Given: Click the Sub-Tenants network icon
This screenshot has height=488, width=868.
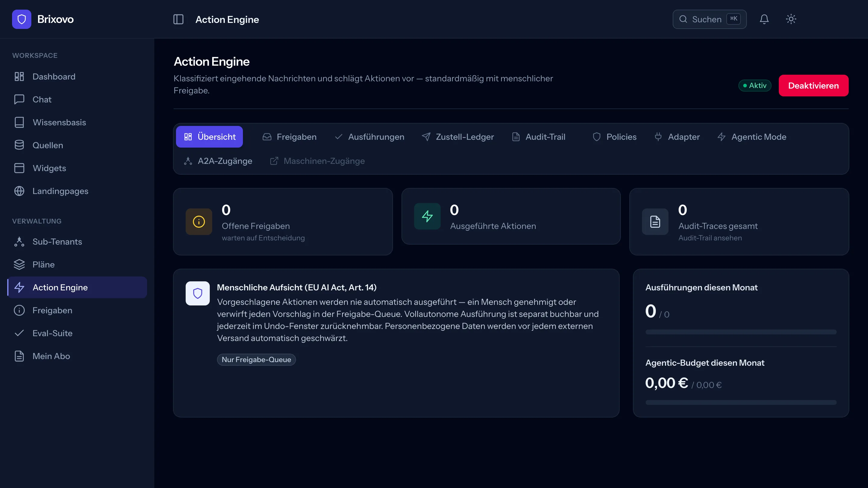Looking at the screenshot, I should [19, 242].
